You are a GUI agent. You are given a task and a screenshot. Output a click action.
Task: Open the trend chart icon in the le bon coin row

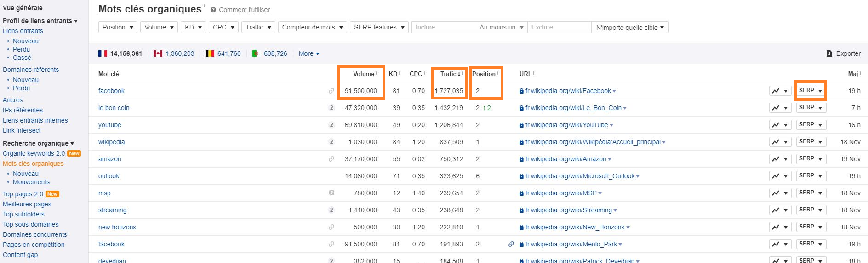pos(780,108)
